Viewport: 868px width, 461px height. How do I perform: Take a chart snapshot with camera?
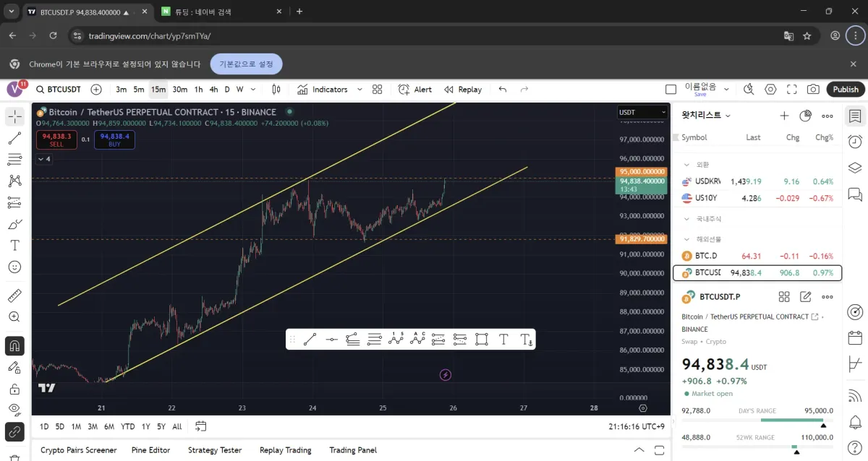point(814,90)
